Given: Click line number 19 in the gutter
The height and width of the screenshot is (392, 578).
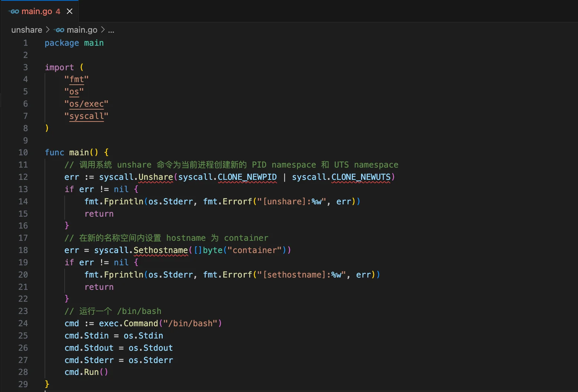Looking at the screenshot, I should point(23,262).
